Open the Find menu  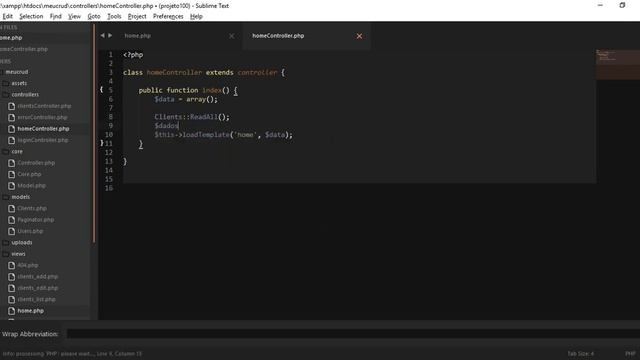pos(56,16)
